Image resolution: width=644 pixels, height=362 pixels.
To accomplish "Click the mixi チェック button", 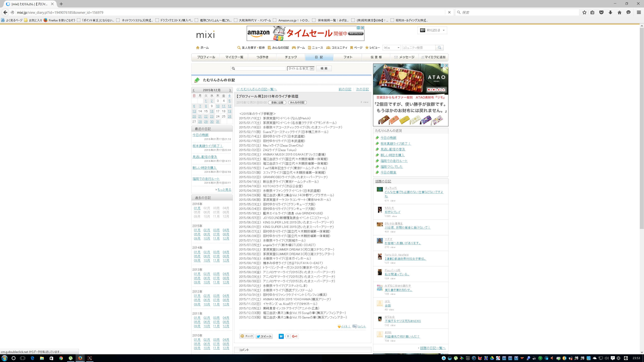I will point(247,336).
